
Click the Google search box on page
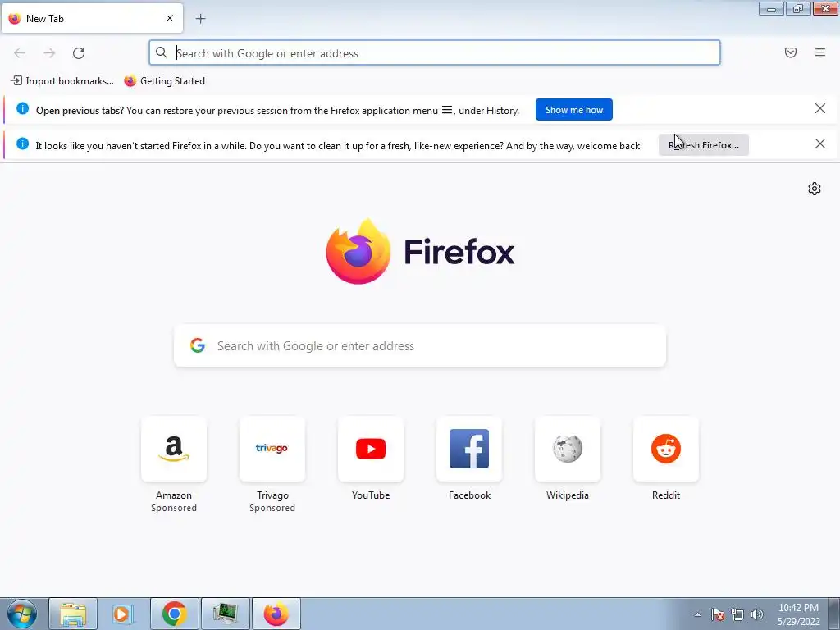420,345
